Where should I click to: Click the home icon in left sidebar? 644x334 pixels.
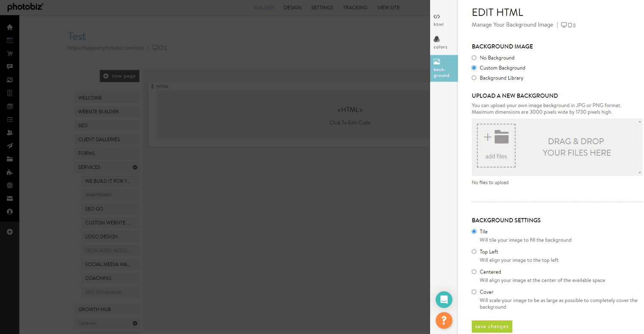(9, 27)
